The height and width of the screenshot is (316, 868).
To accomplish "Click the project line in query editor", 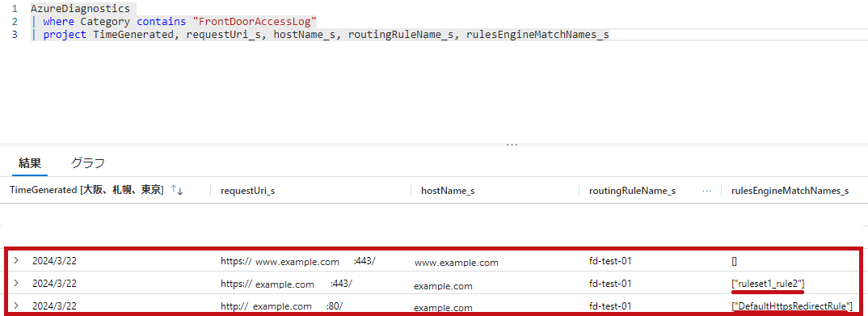I will (326, 34).
